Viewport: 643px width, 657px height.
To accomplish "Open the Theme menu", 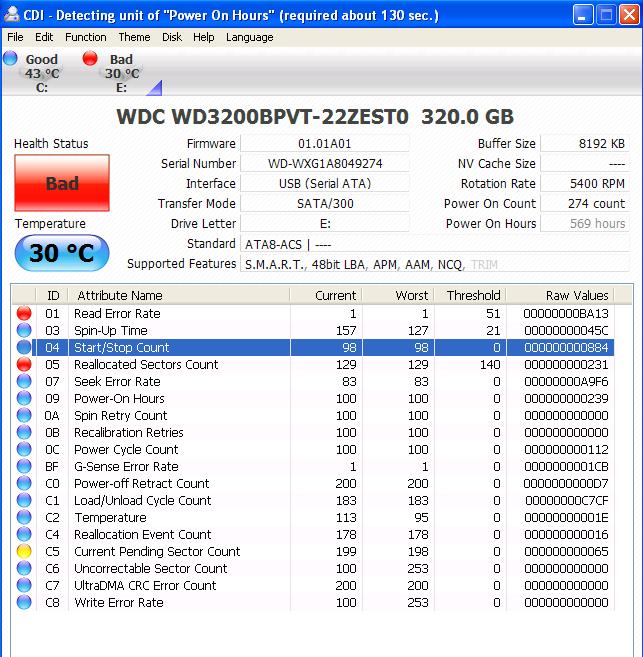I will 134,37.
